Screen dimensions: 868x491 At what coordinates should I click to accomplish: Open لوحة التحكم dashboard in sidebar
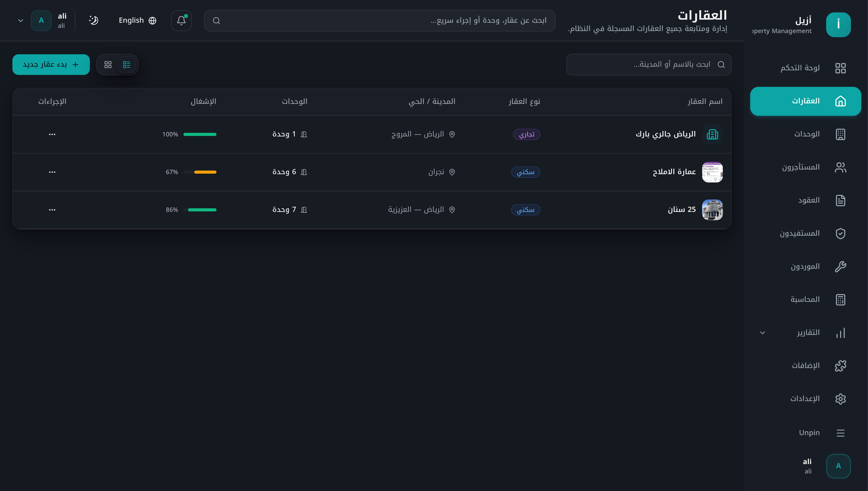[x=805, y=68]
